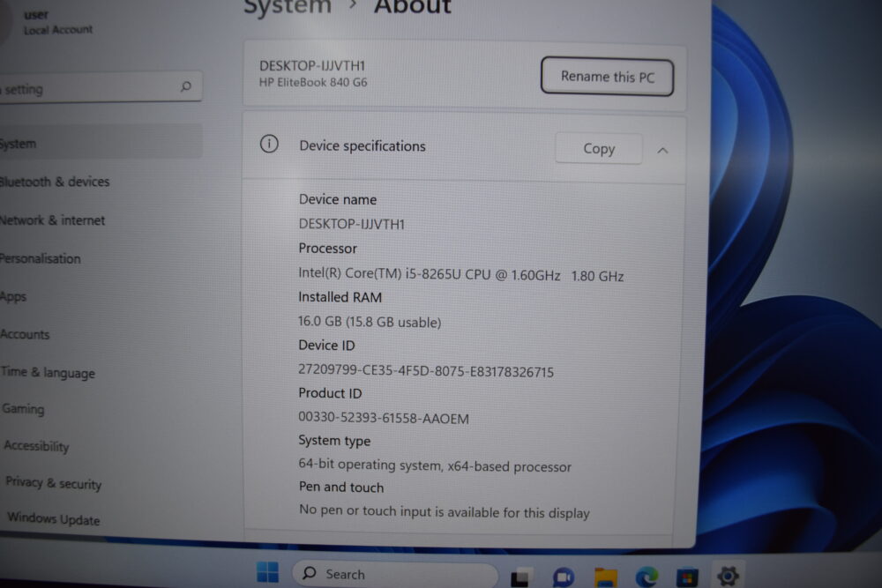Select the Product ID 00330-52393-61558-AAOEM
The height and width of the screenshot is (588, 882).
383,418
